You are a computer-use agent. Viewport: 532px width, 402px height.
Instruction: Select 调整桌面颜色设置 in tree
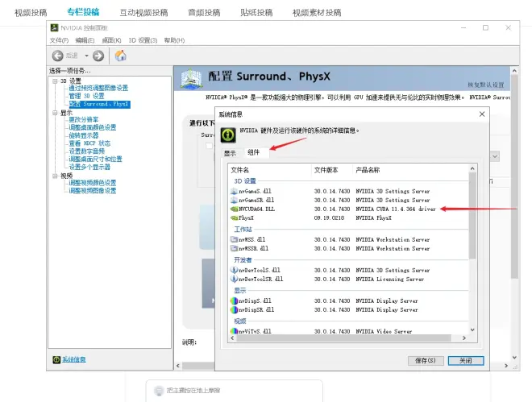coord(93,127)
